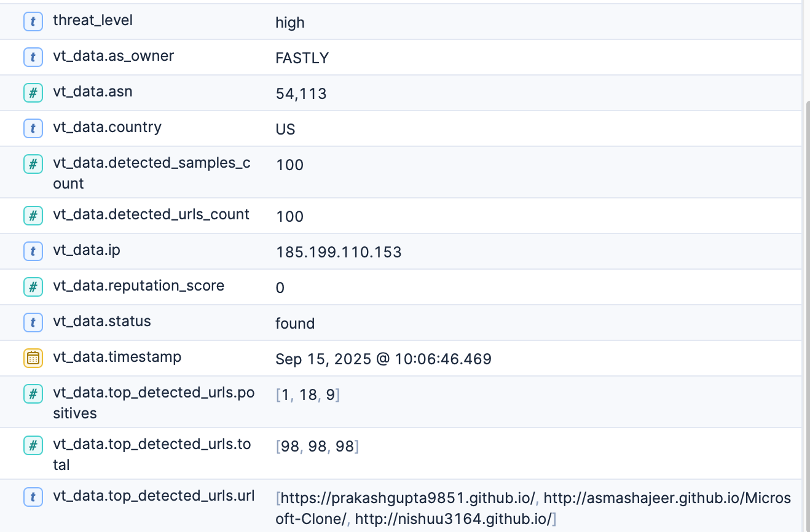The width and height of the screenshot is (810, 532).
Task: Click number icon beside vt_data.detected_samples_count
Action: [x=33, y=165]
